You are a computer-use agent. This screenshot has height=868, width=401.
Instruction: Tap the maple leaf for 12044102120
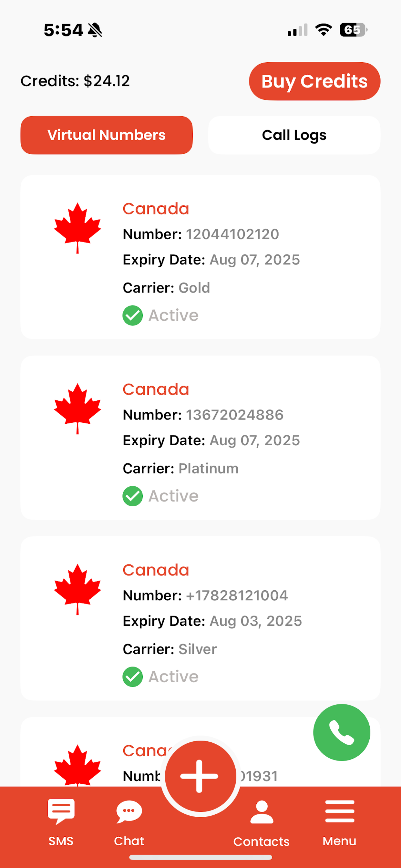tap(77, 228)
